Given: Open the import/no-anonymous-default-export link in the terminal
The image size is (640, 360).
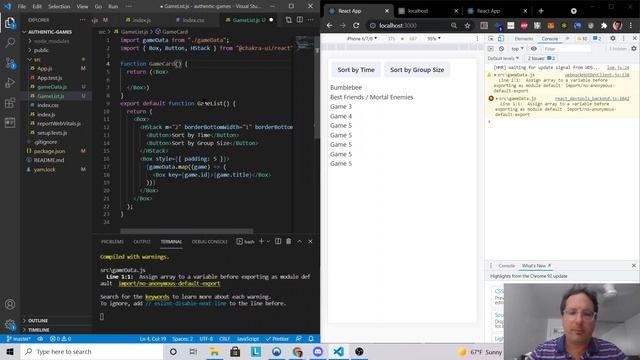Looking at the screenshot, I should [x=169, y=283].
